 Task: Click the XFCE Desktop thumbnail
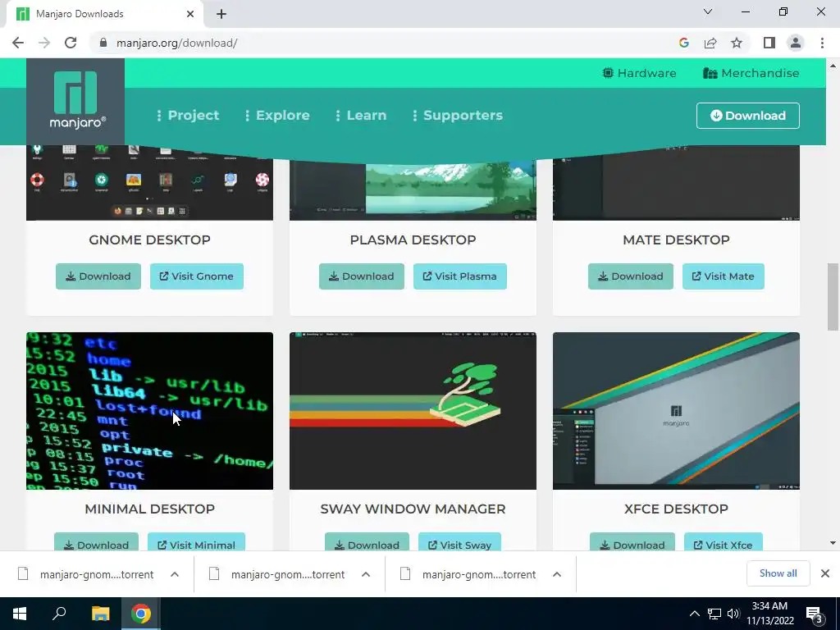tap(676, 411)
